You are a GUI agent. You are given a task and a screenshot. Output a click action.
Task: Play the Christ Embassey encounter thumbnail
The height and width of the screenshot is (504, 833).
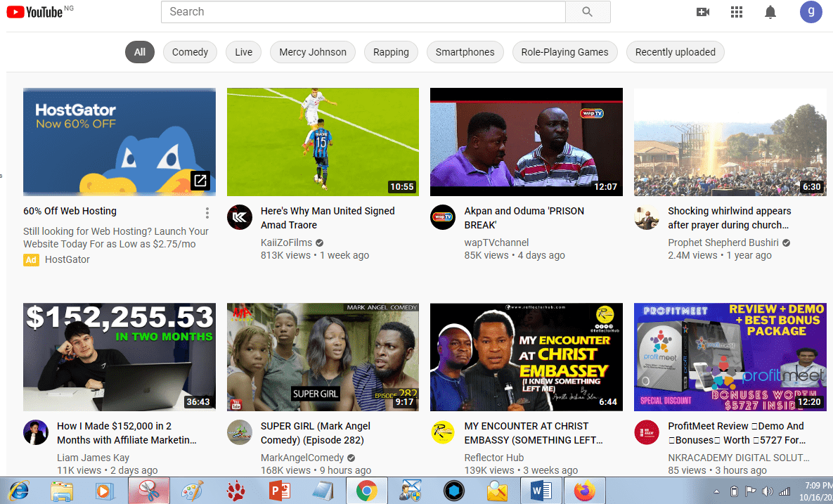click(527, 357)
